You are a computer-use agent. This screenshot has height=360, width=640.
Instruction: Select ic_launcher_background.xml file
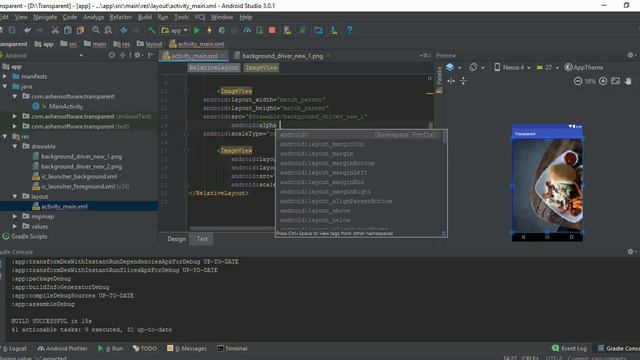[79, 176]
